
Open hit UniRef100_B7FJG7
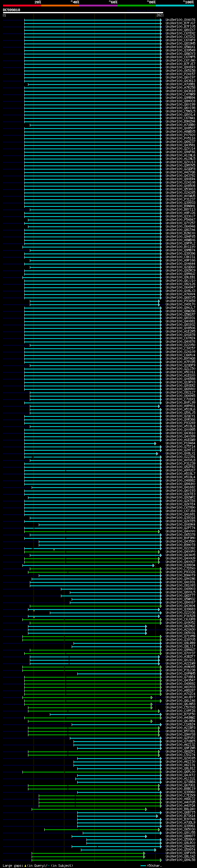pos(180,23)
